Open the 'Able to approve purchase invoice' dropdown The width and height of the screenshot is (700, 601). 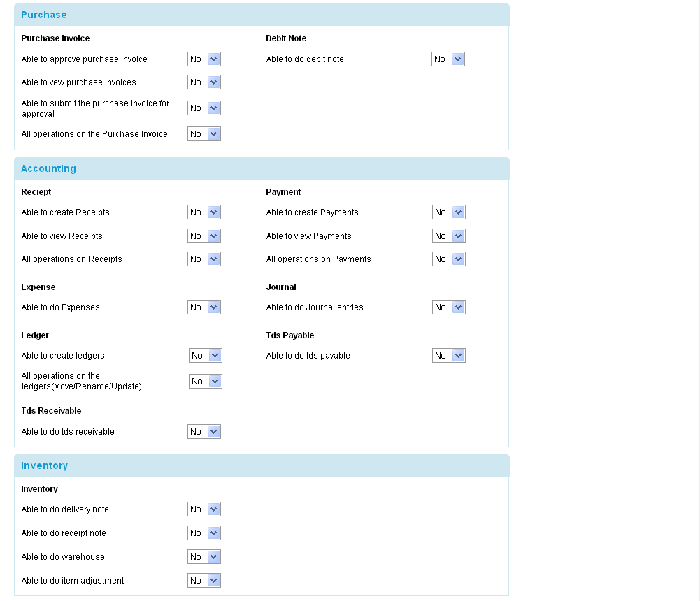(x=203, y=59)
